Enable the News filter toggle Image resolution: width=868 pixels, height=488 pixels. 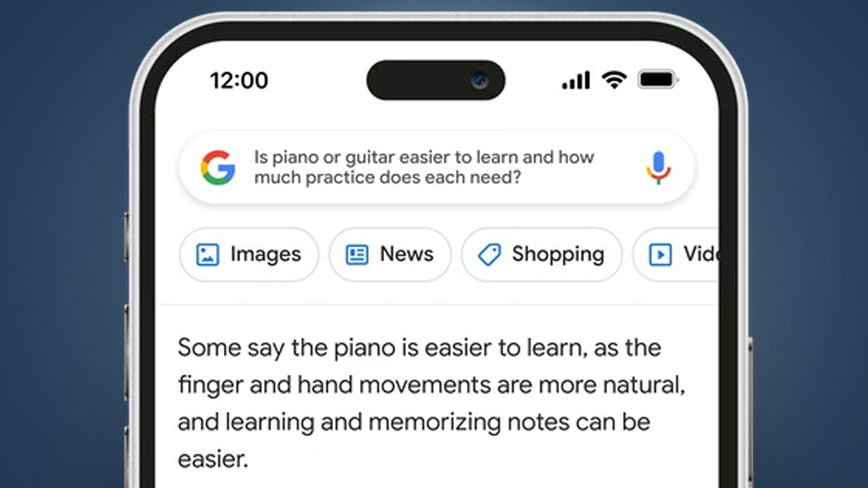(388, 254)
